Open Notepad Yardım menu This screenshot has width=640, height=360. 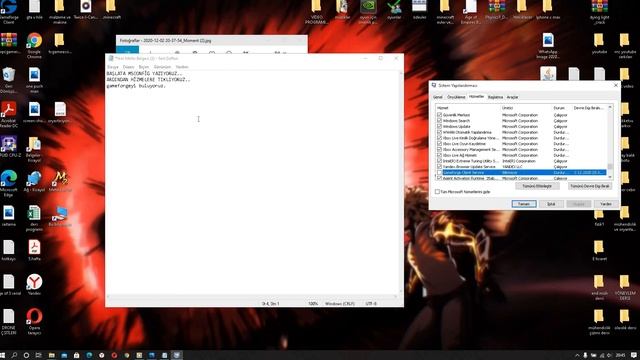pyautogui.click(x=182, y=67)
